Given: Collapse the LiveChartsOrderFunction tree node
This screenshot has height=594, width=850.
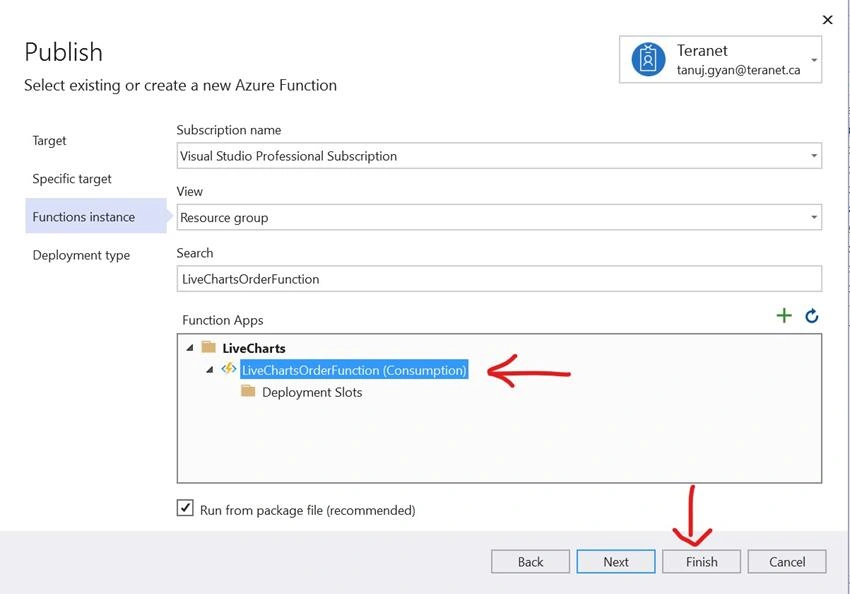Looking at the screenshot, I should click(209, 370).
